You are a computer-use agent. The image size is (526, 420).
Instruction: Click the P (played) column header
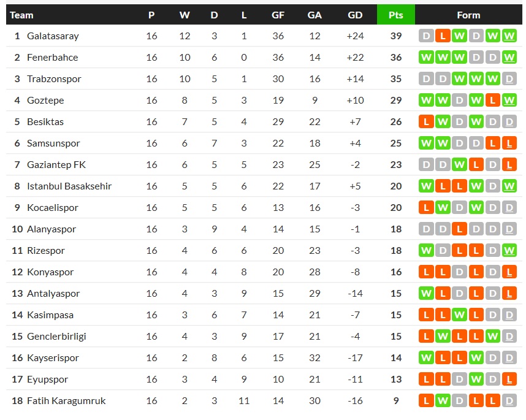[151, 15]
